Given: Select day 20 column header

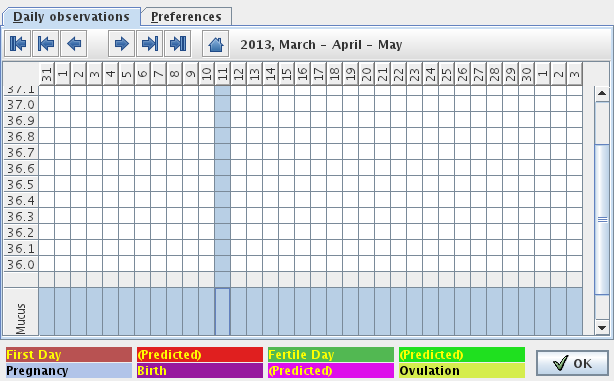Looking at the screenshot, I should [x=367, y=74].
